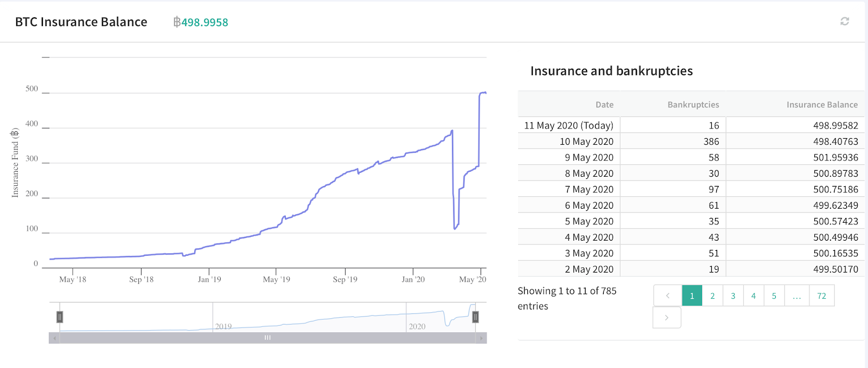The height and width of the screenshot is (368, 868).
Task: Click the balance value 500.75186
Action: point(835,189)
